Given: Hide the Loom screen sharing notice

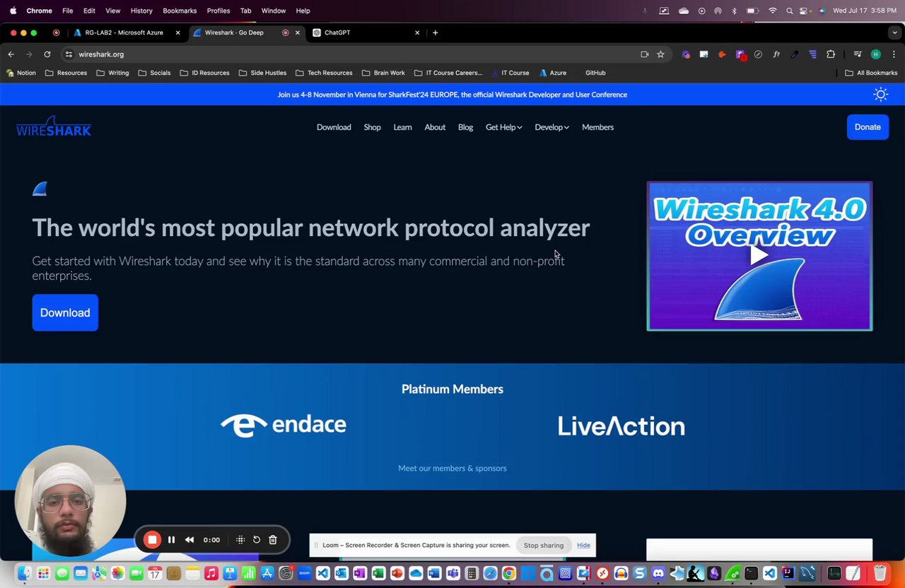Looking at the screenshot, I should coord(583,545).
